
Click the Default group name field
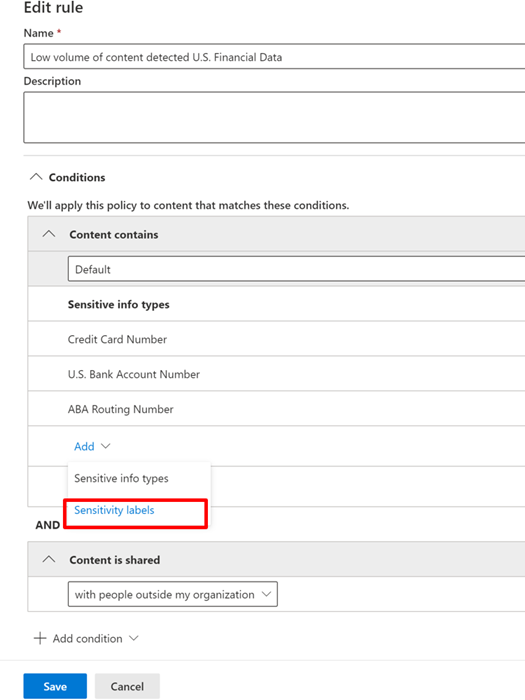pos(296,269)
